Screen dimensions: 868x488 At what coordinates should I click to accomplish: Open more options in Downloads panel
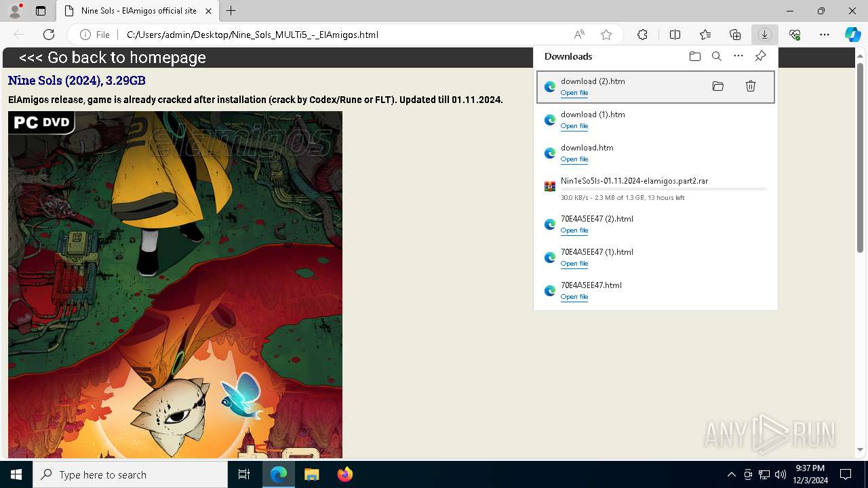pyautogui.click(x=738, y=56)
